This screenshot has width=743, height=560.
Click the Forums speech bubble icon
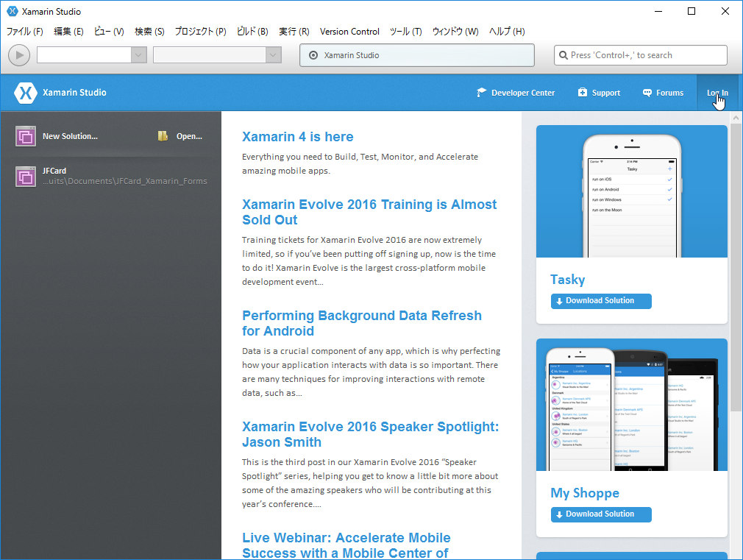(647, 93)
